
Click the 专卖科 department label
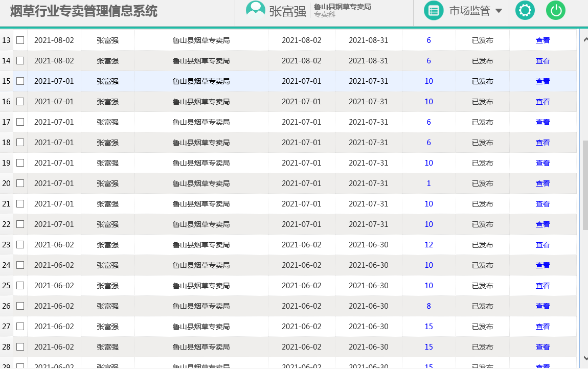click(x=324, y=15)
